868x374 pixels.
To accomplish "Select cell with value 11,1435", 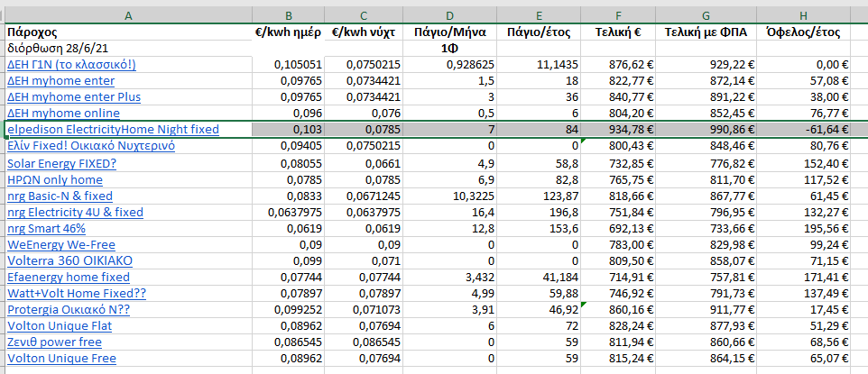I will tap(540, 65).
